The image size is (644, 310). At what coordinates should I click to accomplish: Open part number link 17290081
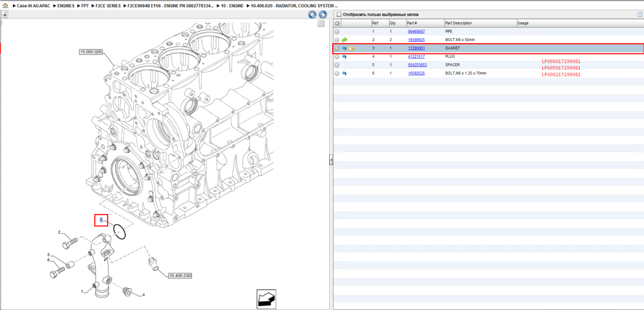416,48
